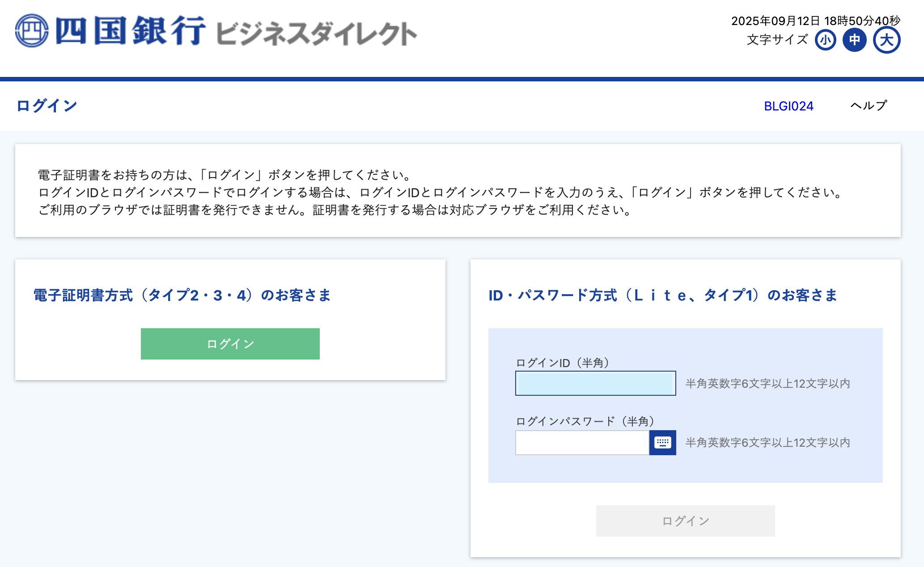Open the software keyboard icon
This screenshot has height=567, width=924.
point(662,443)
